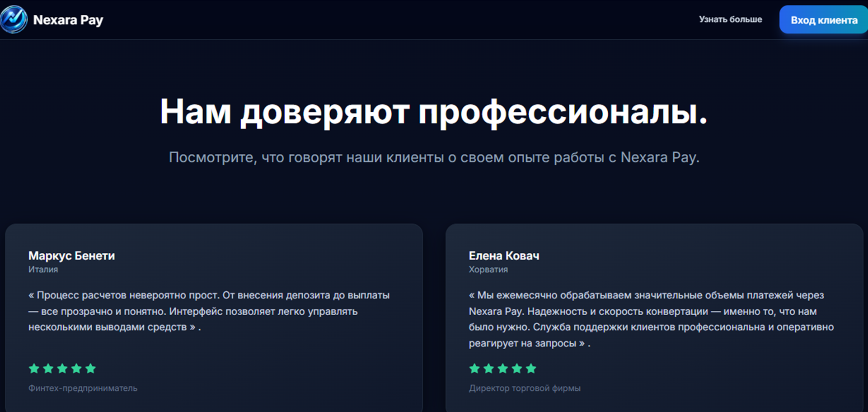The height and width of the screenshot is (412, 868).
Task: Click the star rating under Маркус Бенети's review
Action: pos(62,369)
